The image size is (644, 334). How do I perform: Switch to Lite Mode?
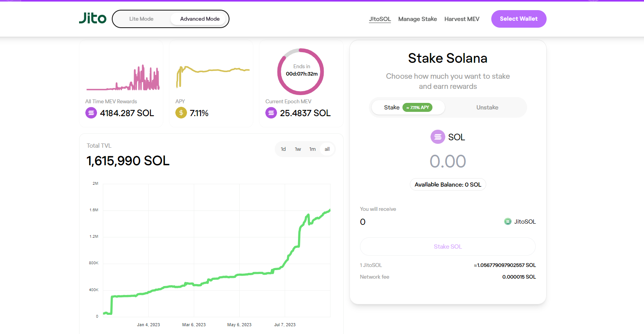point(141,19)
